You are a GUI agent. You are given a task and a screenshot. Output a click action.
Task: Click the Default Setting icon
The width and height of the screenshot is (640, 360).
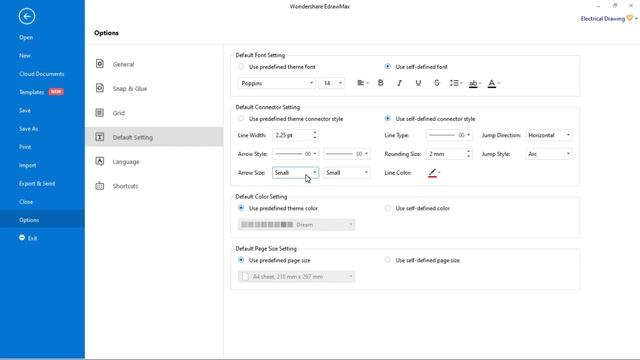100,137
